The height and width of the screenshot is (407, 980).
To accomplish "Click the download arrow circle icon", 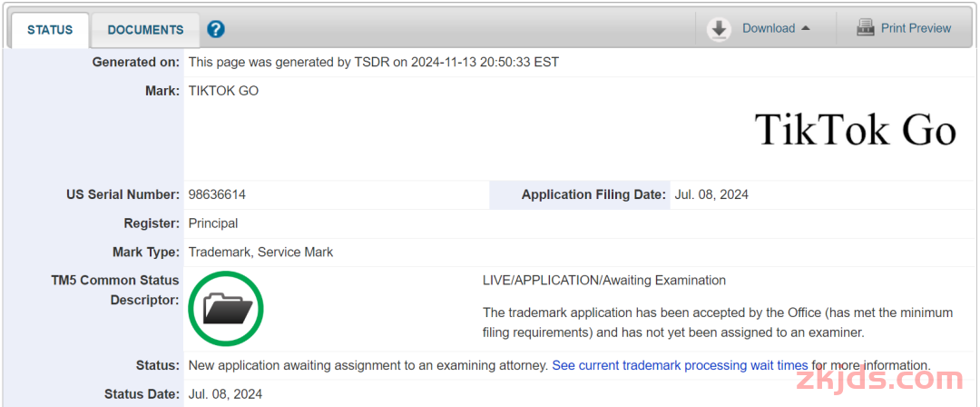I will pos(720,29).
